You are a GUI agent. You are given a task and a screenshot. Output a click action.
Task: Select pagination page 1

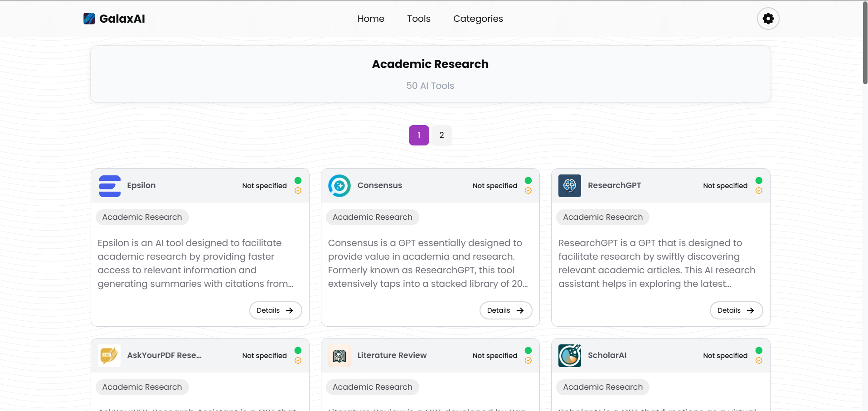click(x=419, y=135)
